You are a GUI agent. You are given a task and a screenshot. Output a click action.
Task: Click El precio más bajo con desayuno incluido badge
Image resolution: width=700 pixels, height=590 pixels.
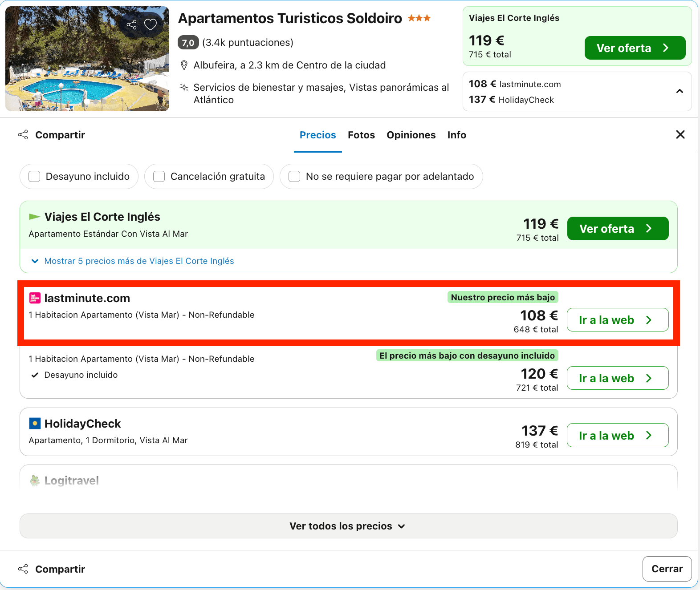[467, 356]
